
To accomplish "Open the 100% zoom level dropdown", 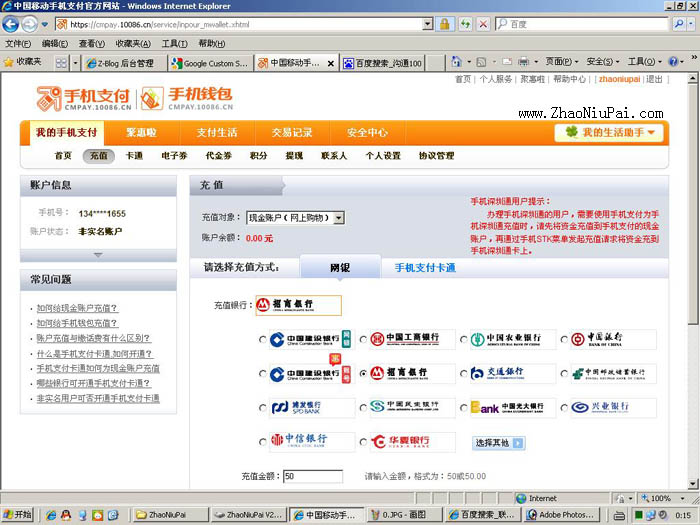I will coord(682,498).
